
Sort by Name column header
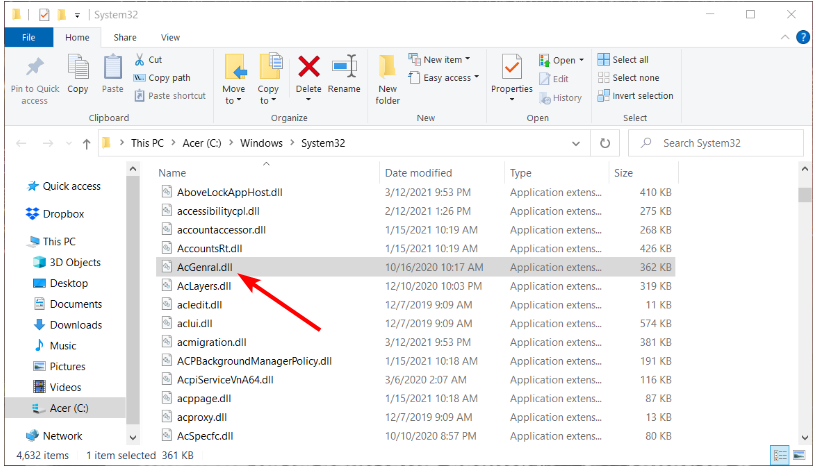click(172, 173)
